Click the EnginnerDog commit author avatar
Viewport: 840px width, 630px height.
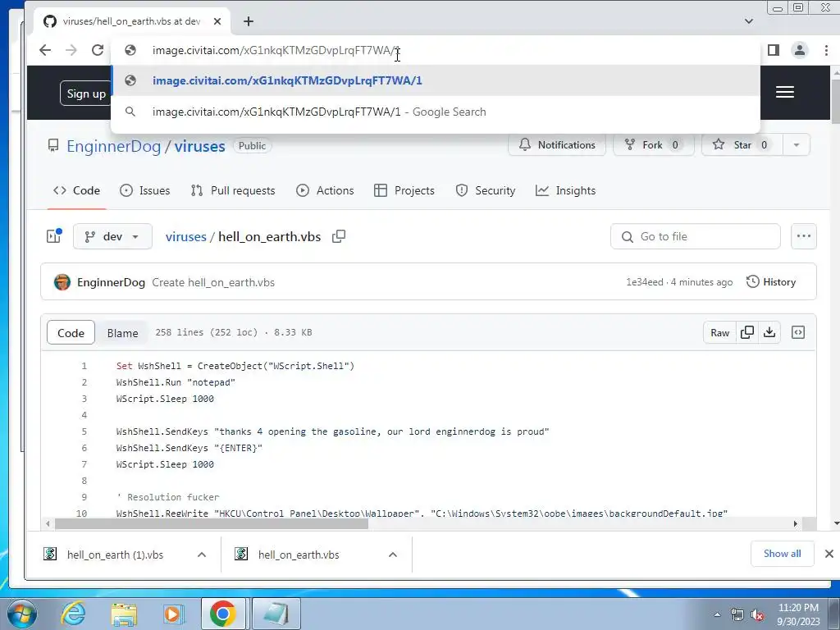(62, 282)
